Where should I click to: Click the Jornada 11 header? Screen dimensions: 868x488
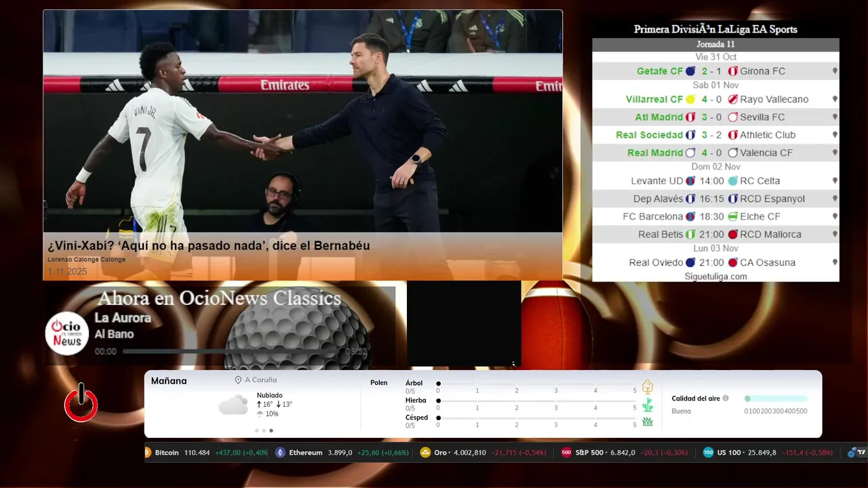(x=715, y=44)
